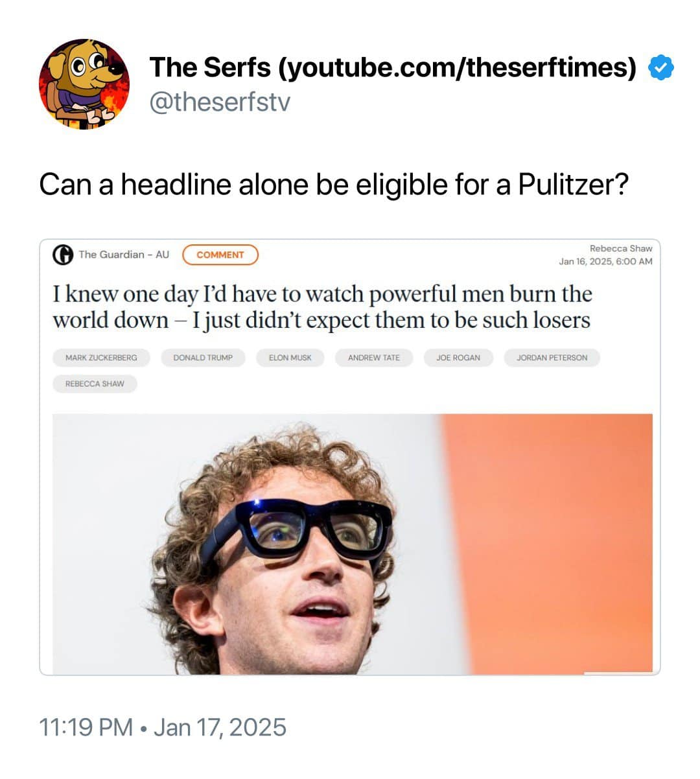Image resolution: width=700 pixels, height=779 pixels.
Task: Click the COMMENT category badge
Action: pyautogui.click(x=220, y=255)
